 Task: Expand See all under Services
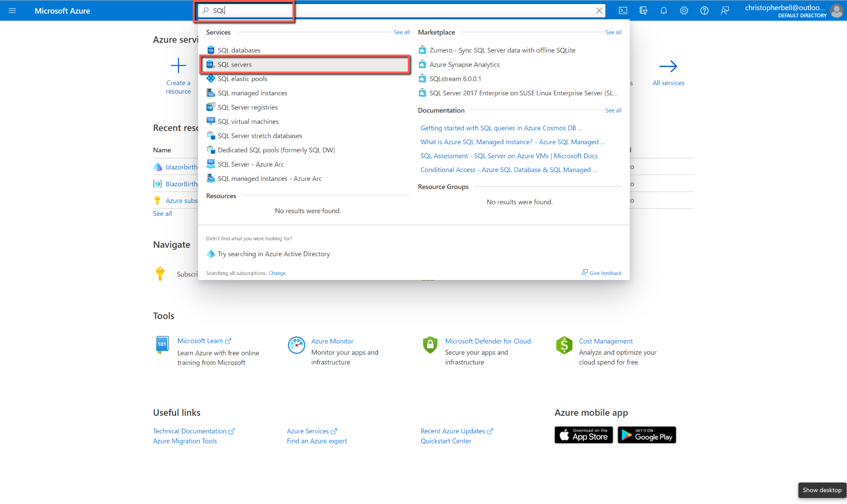[x=401, y=32]
